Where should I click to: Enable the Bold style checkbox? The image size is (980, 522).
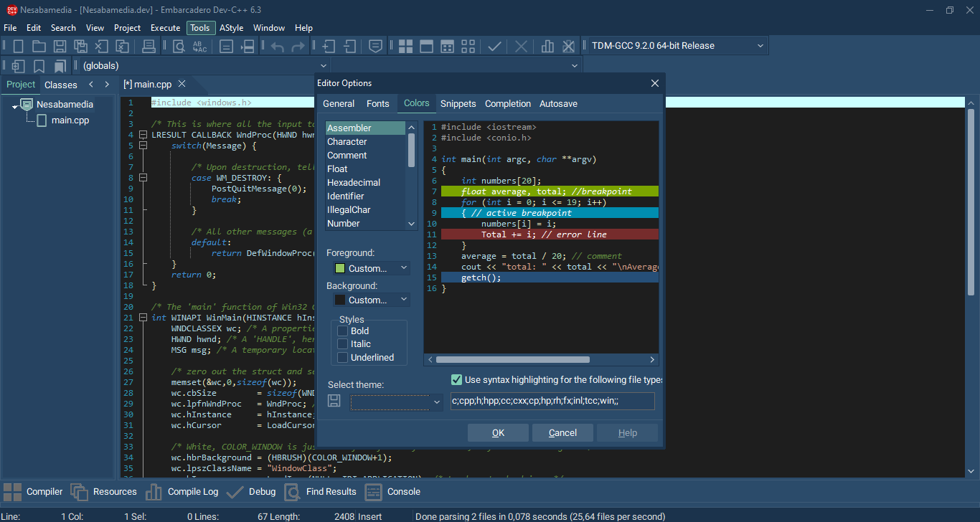(x=343, y=331)
